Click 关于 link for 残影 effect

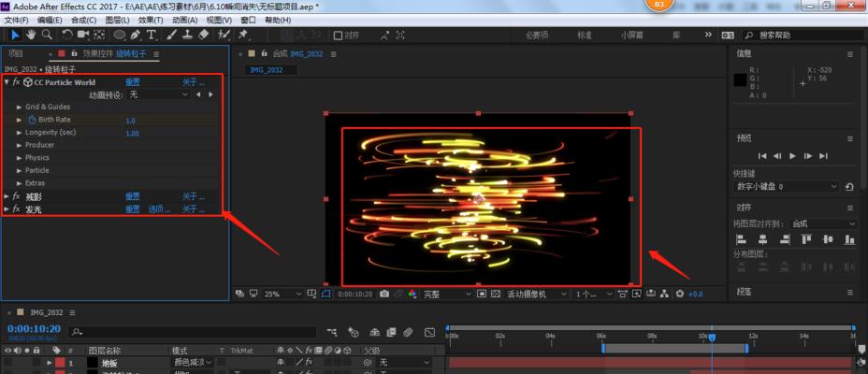pos(194,196)
